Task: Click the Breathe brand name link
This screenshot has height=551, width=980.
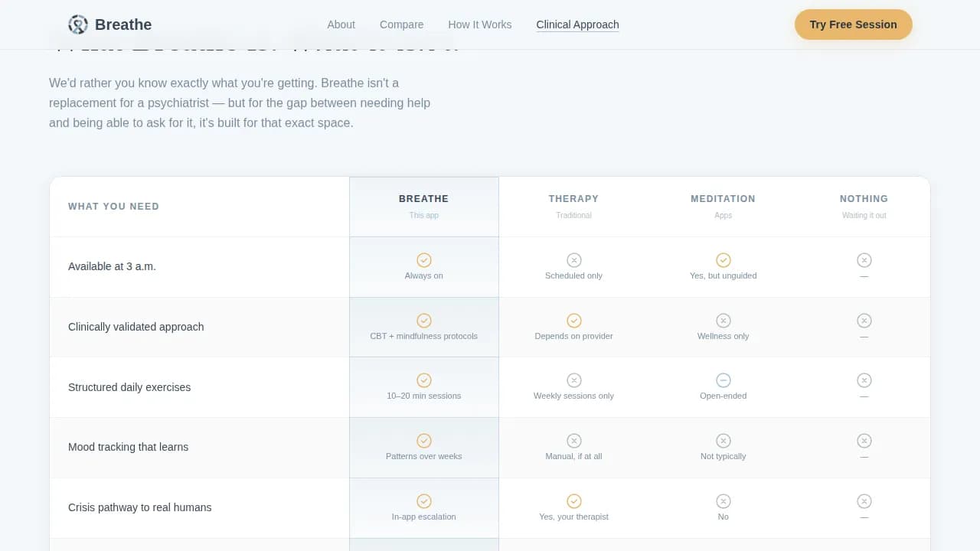Action: click(x=123, y=24)
